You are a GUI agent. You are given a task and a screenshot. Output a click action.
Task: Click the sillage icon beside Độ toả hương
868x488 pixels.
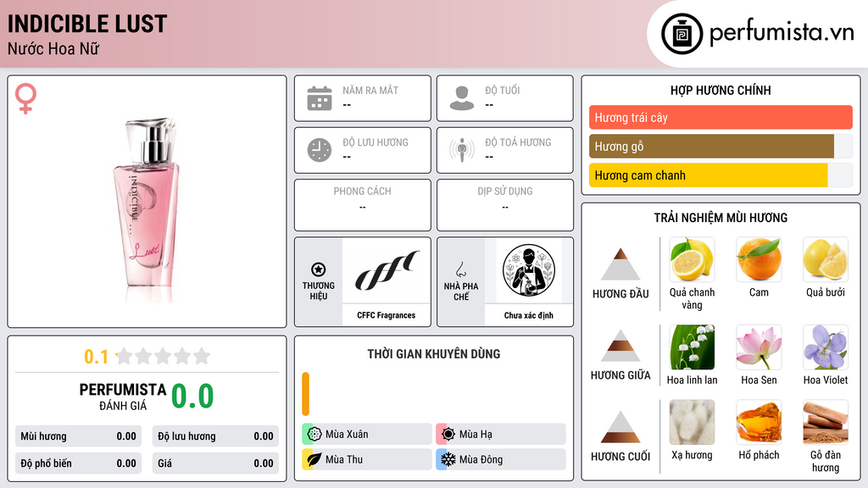point(462,150)
